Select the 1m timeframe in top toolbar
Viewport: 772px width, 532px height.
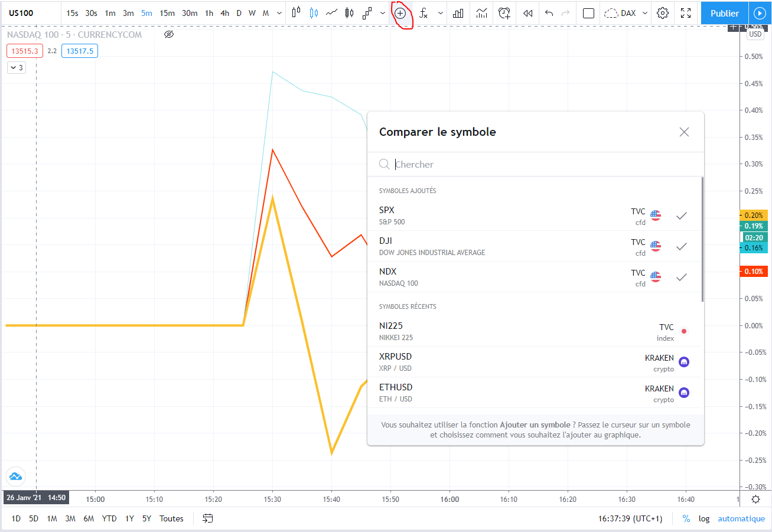(x=110, y=13)
